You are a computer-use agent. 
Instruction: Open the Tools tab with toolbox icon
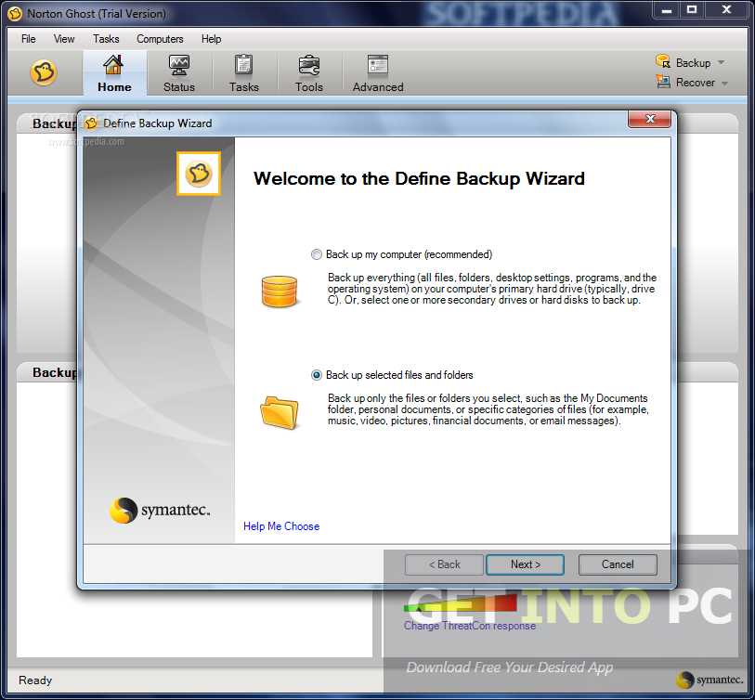point(309,73)
